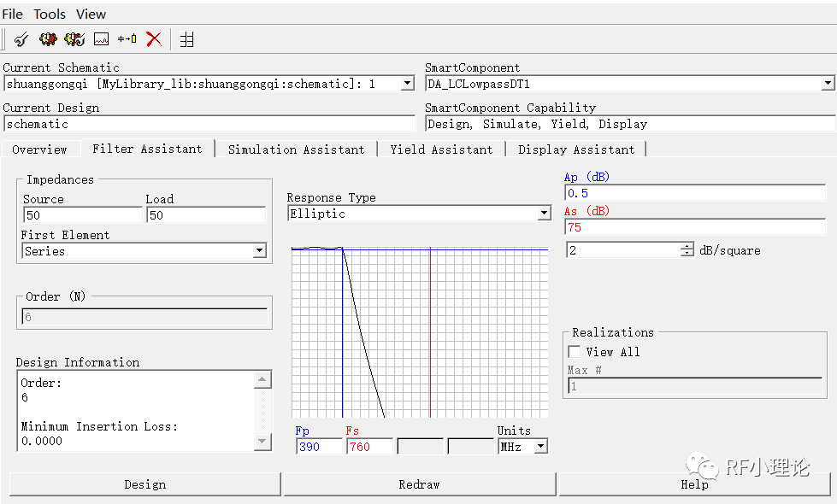Click the component palette toolbar icon

point(187,39)
